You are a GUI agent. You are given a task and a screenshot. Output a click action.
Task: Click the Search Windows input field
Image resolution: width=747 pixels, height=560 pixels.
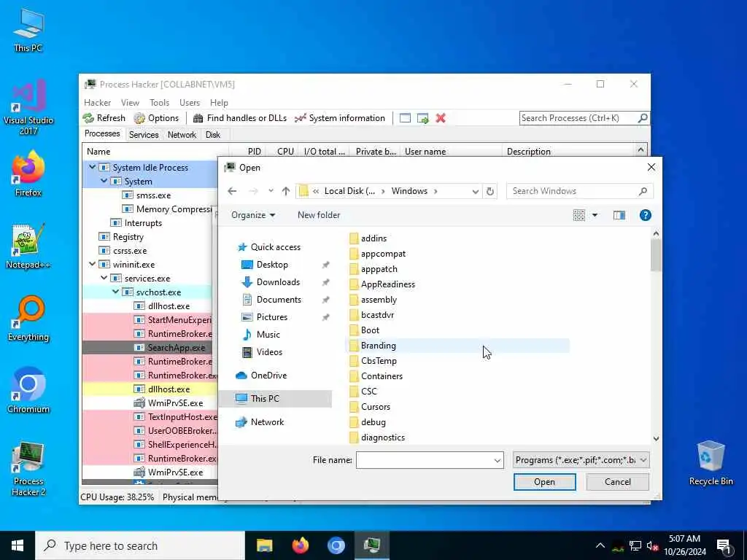[574, 191]
